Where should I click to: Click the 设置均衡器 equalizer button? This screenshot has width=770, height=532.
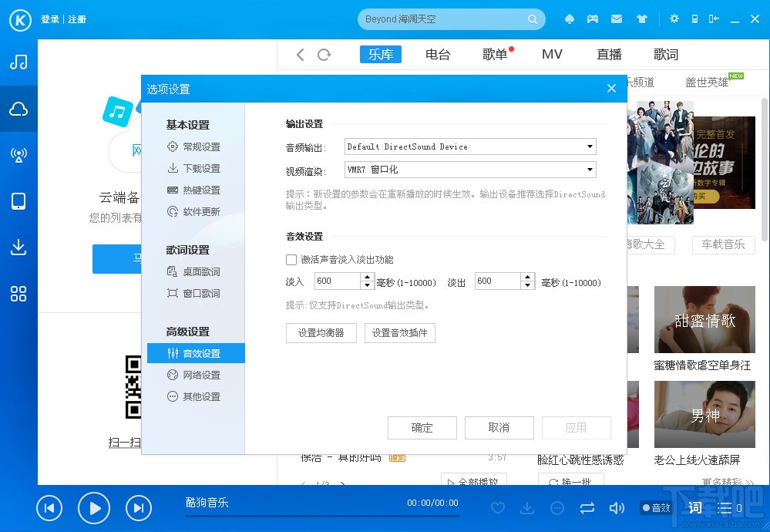[x=321, y=333]
